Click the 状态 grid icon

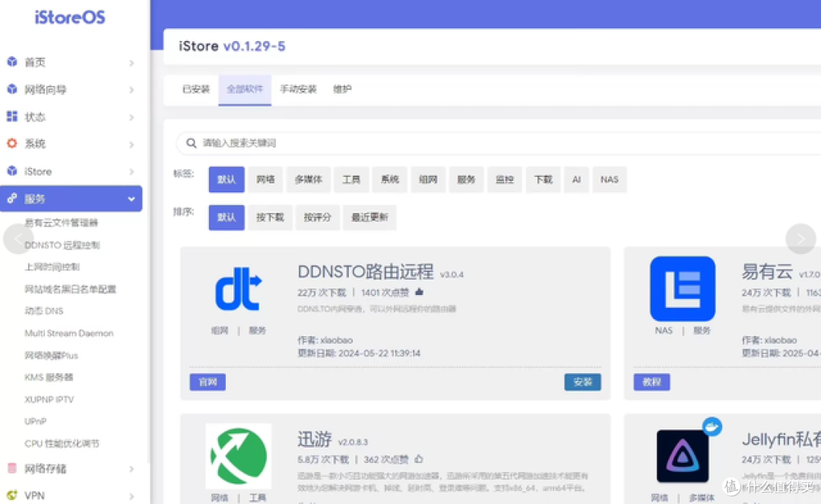12,116
